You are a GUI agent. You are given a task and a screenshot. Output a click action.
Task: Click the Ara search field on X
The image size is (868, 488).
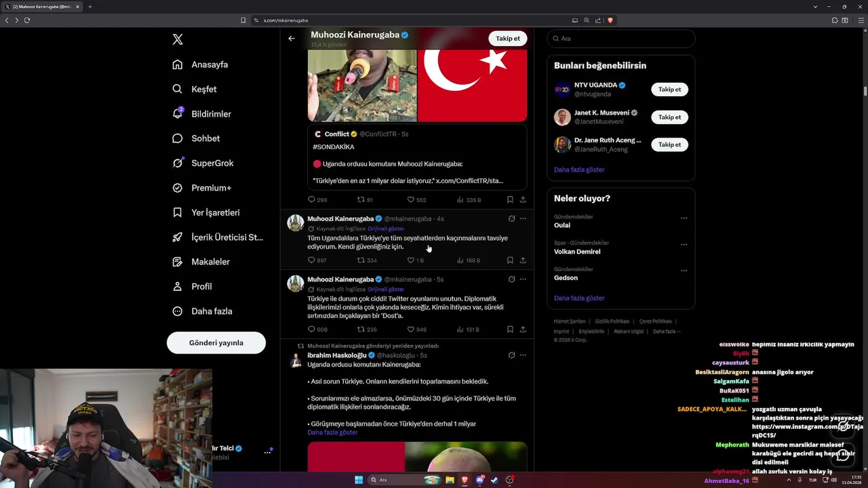coord(621,39)
